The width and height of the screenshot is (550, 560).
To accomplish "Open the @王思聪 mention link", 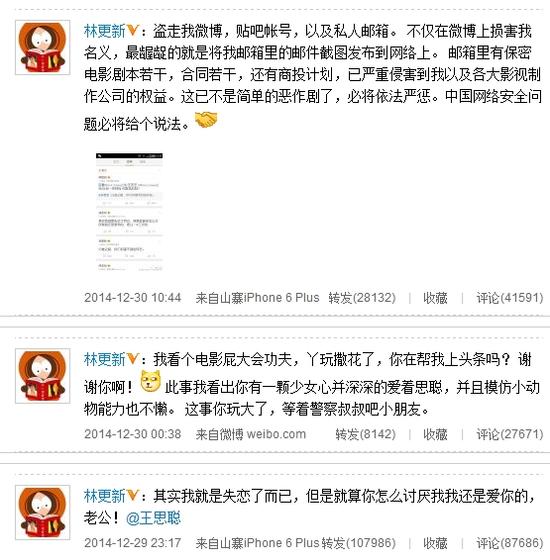I will [x=154, y=518].
